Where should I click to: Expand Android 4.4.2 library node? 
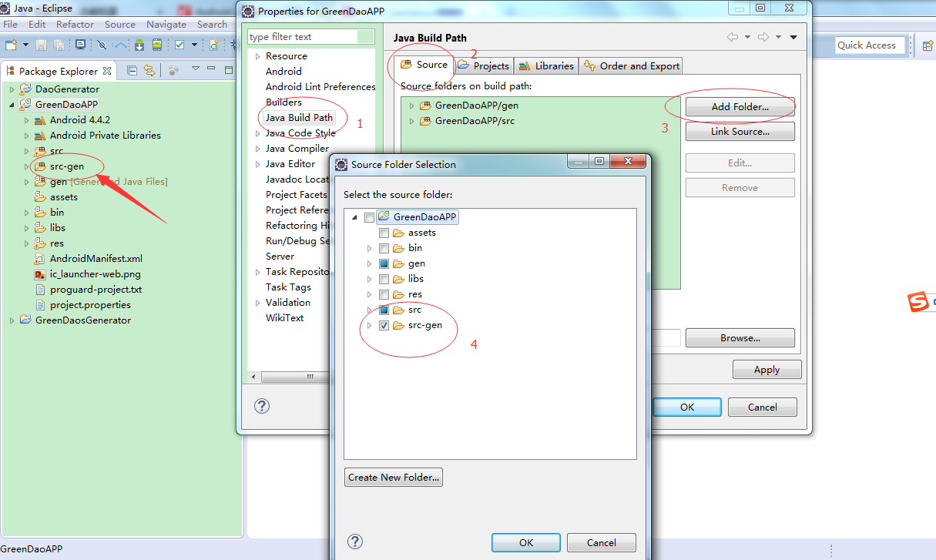[x=27, y=120]
